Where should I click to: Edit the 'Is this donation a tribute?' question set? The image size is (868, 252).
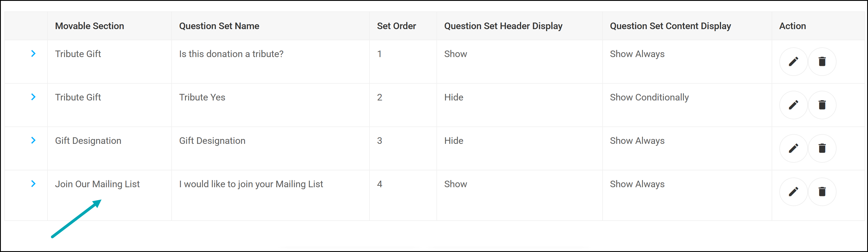[x=793, y=62]
